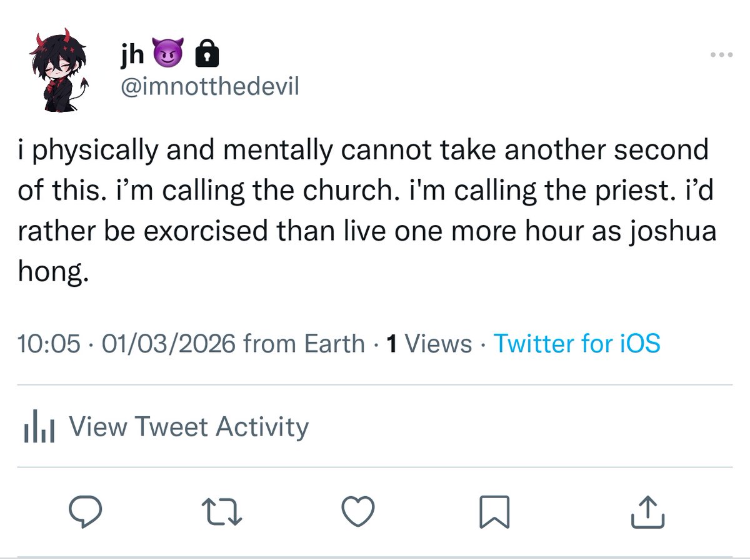This screenshot has height=560, width=750.
Task: Click the 10:05 timestamp
Action: tap(49, 343)
